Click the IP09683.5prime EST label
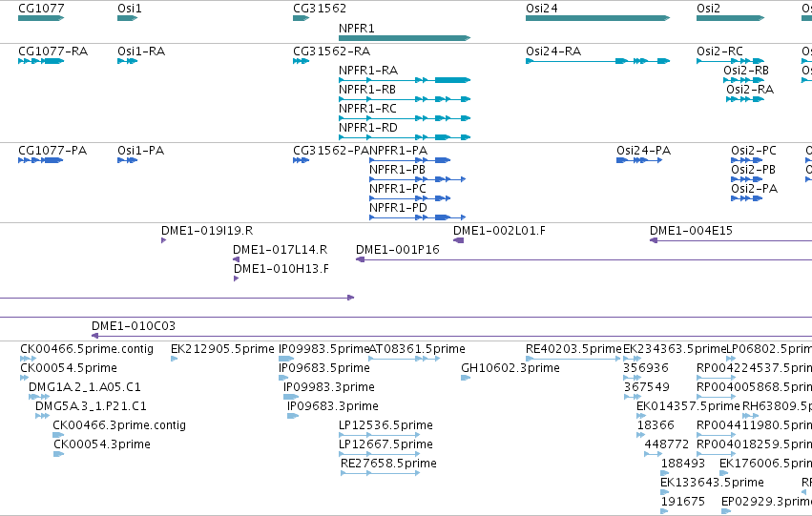This screenshot has width=812, height=516. click(x=324, y=368)
